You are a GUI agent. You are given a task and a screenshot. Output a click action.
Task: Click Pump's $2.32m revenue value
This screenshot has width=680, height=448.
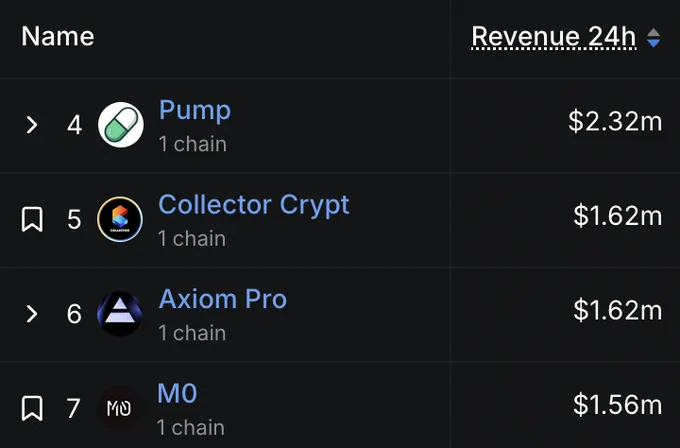pyautogui.click(x=615, y=121)
